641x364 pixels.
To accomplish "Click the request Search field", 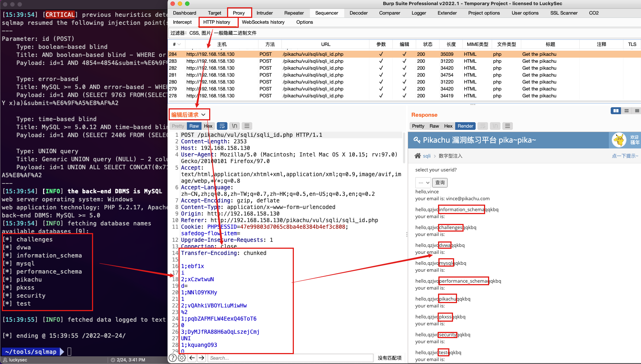I will (290, 358).
